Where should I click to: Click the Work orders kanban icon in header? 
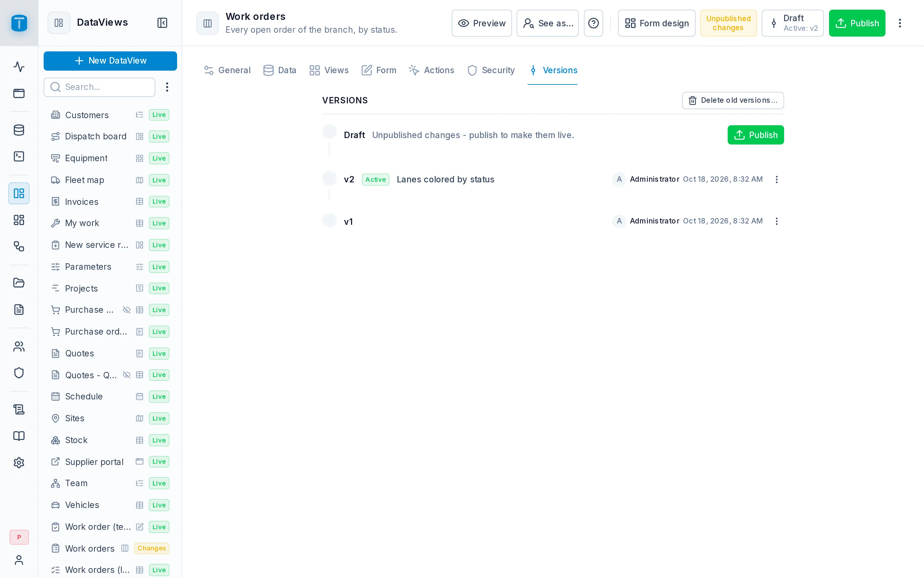point(208,23)
